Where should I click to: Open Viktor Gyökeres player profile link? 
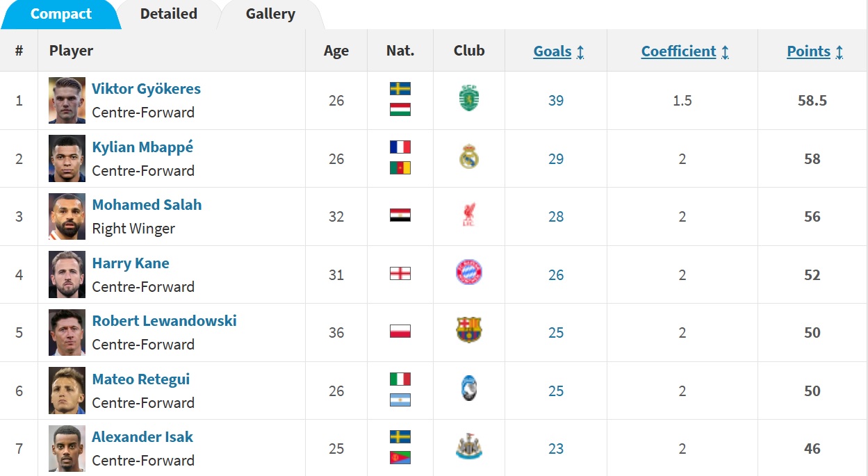coord(146,89)
